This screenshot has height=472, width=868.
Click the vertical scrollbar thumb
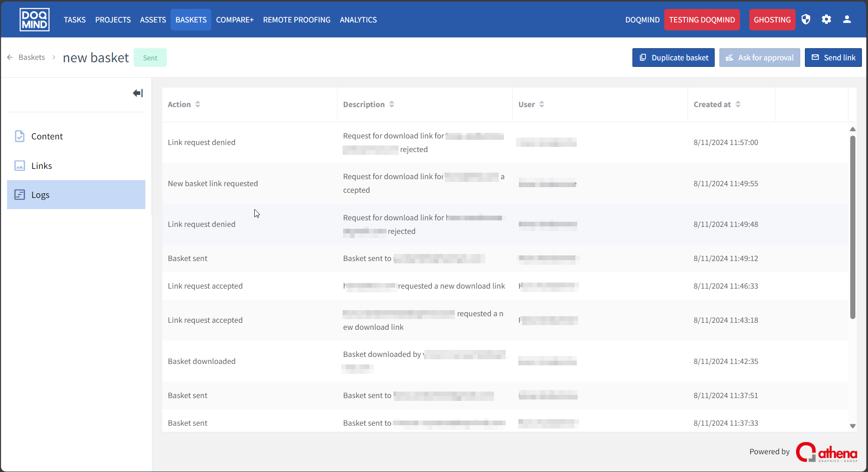pos(853,227)
